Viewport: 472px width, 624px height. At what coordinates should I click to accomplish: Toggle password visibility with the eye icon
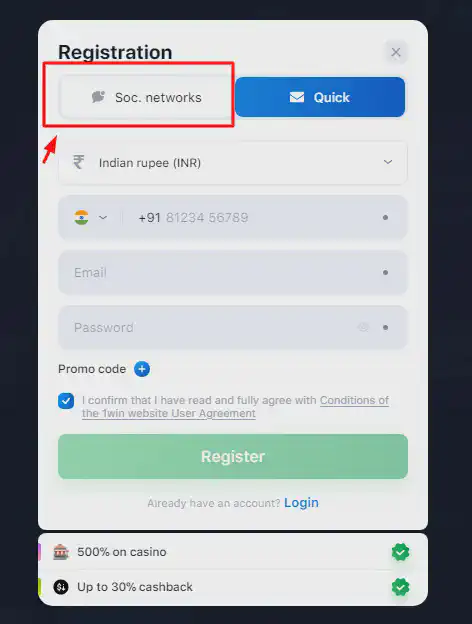pyautogui.click(x=363, y=328)
